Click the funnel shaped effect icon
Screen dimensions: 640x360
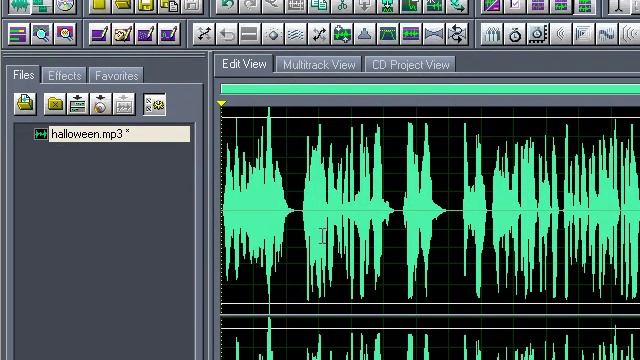click(364, 34)
